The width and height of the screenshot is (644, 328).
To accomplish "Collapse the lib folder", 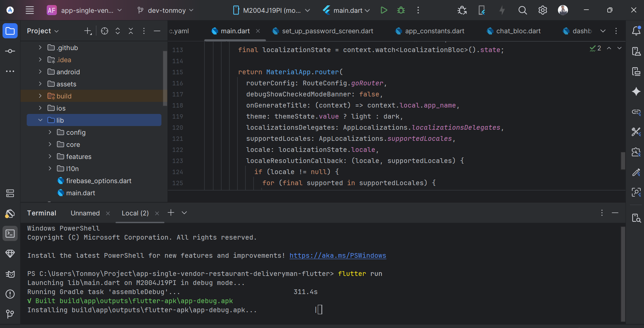I will pos(40,120).
